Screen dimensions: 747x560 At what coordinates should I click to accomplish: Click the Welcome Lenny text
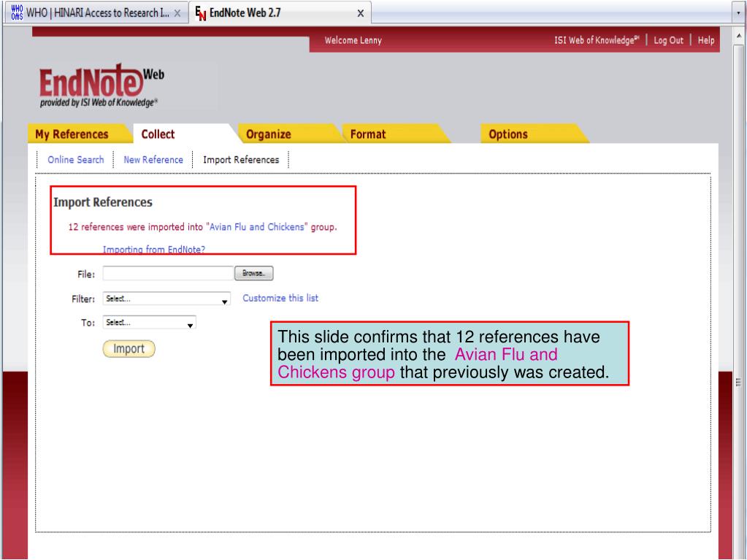coord(353,40)
